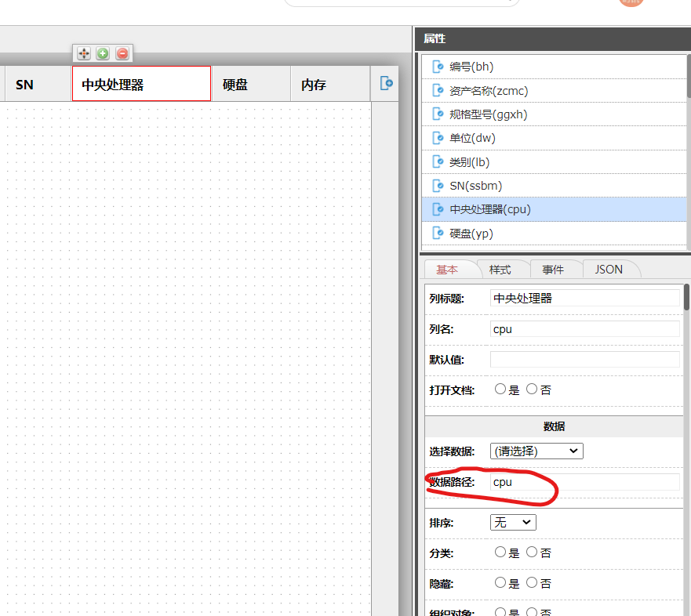The width and height of the screenshot is (691, 616).
Task: Click the 默认值 input field
Action: [585, 359]
